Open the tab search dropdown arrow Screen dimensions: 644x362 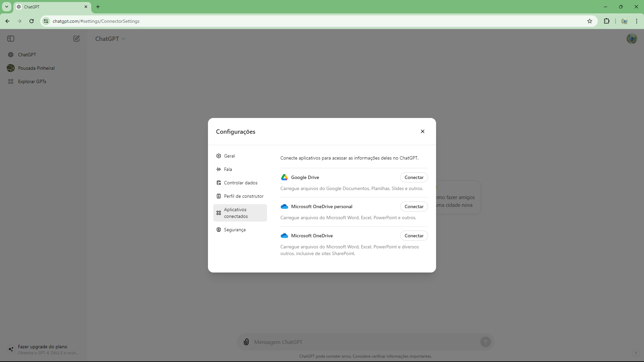(x=7, y=7)
